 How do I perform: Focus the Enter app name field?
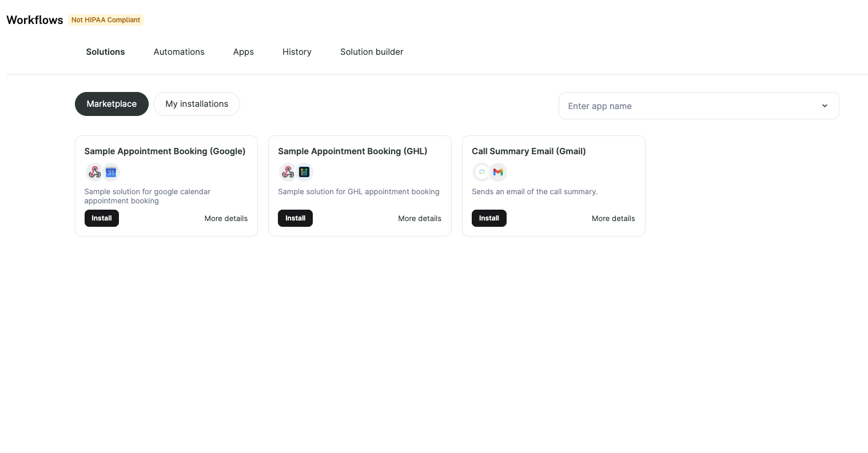tap(699, 106)
